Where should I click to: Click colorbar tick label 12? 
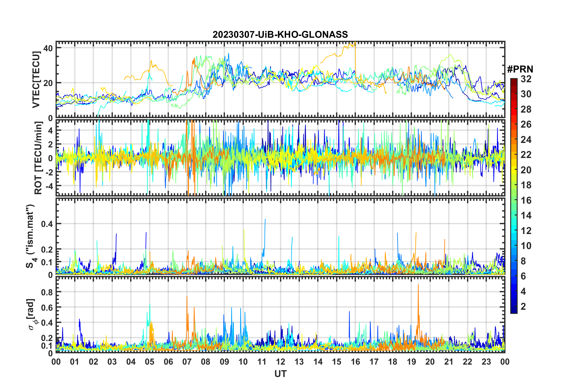click(526, 231)
